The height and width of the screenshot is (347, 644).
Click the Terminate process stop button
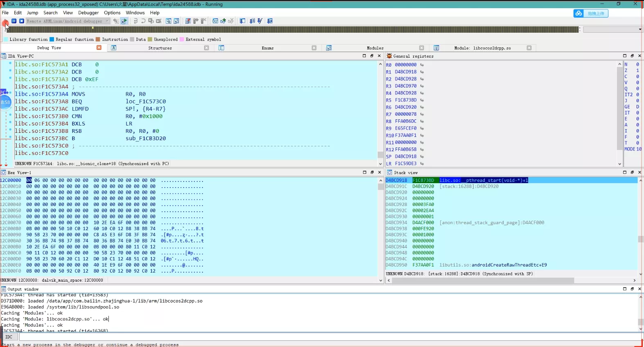[22, 21]
